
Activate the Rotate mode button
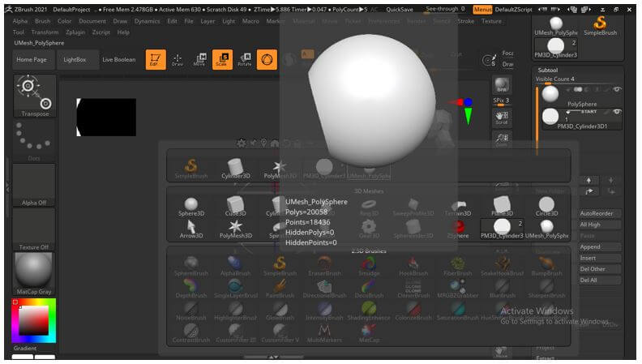[245, 59]
